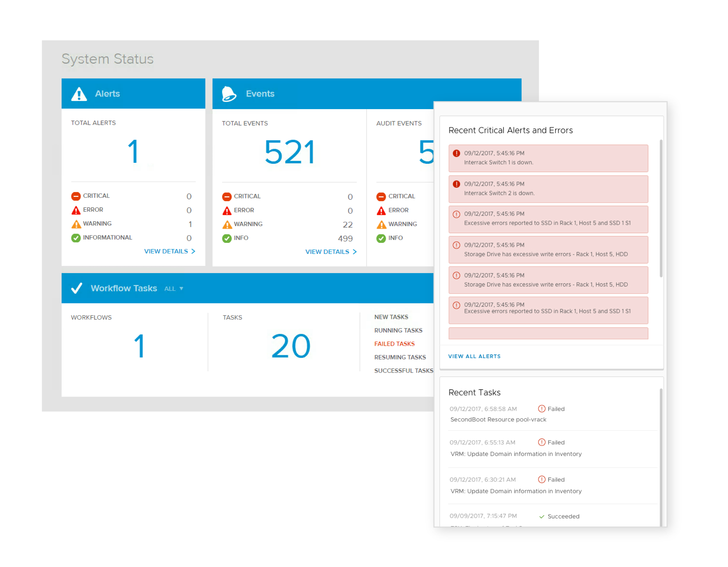Click the Failed icon on the SecondBoot task
728x567 pixels.
coord(542,409)
